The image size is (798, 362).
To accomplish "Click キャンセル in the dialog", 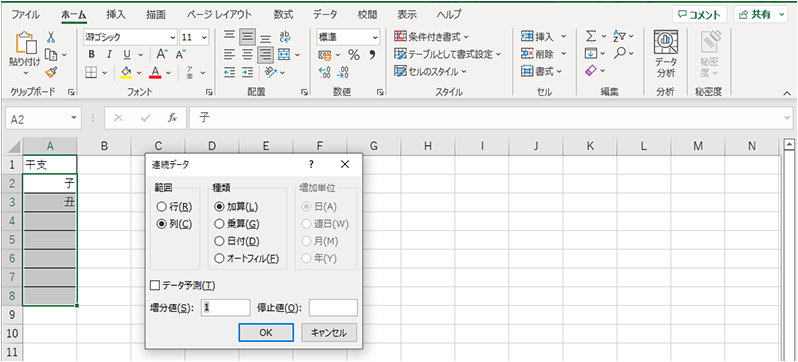I will click(x=329, y=333).
